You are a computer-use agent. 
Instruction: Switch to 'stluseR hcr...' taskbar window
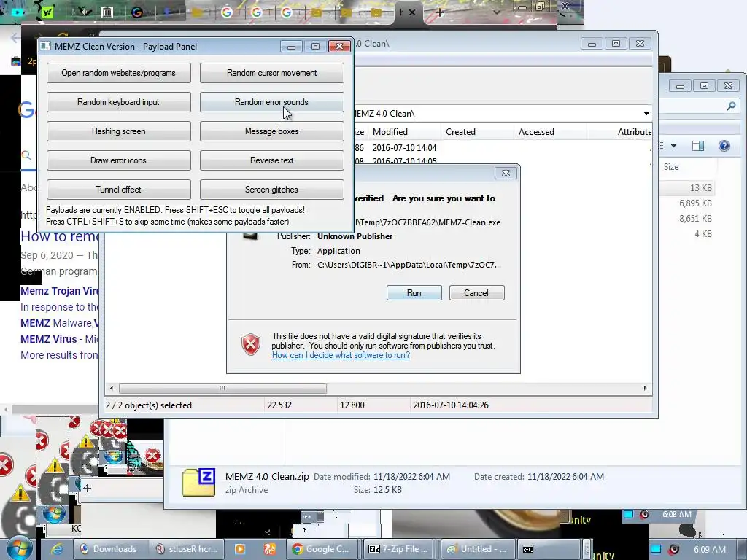coord(187,549)
